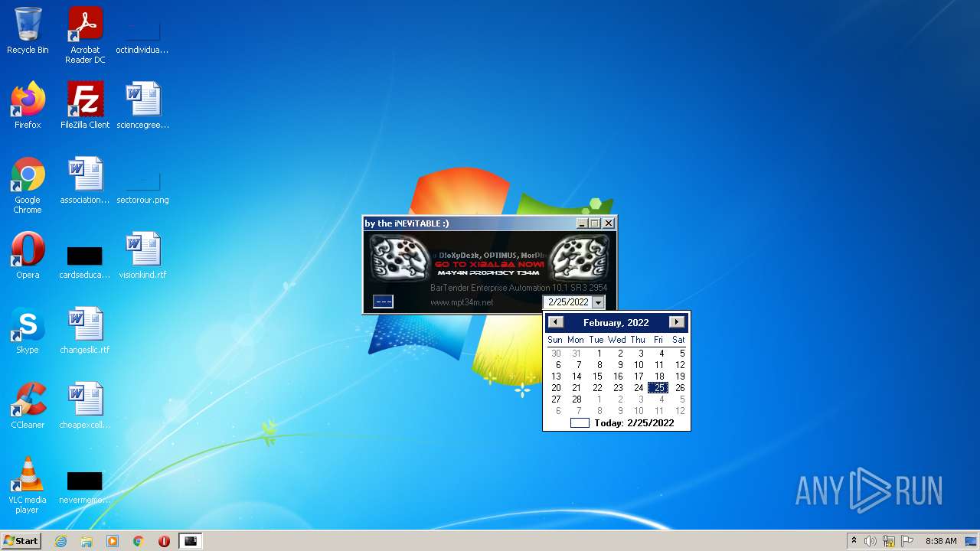The image size is (980, 551).
Task: Open the Chrome taskbar icon
Action: (138, 541)
